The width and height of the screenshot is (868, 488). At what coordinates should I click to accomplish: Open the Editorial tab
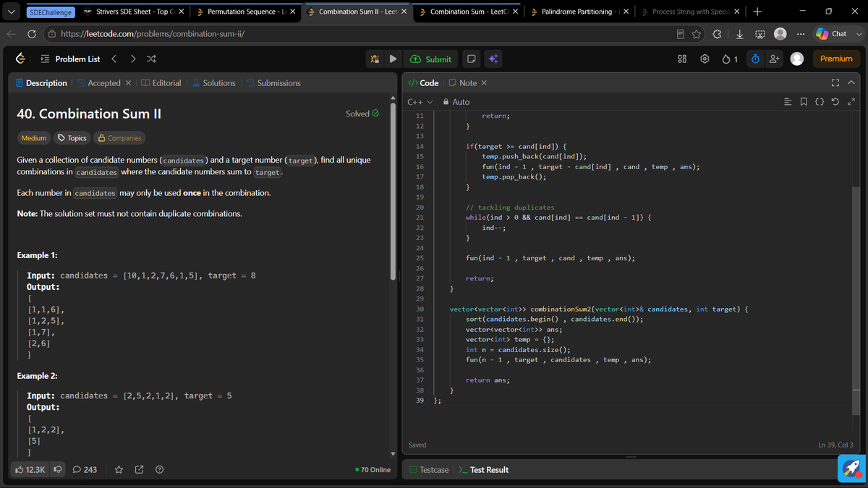161,83
